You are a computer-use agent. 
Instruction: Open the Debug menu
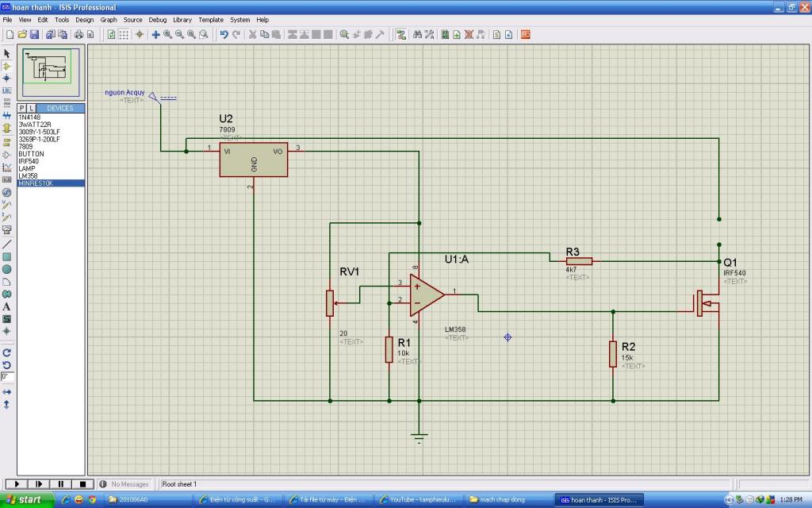(158, 20)
